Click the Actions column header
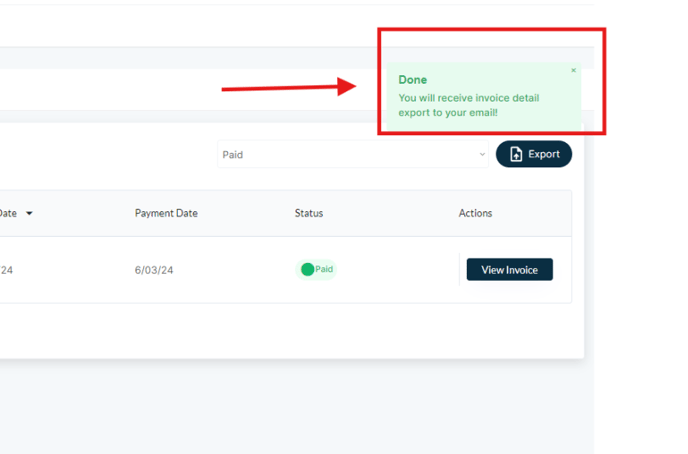The image size is (688, 454). (475, 213)
